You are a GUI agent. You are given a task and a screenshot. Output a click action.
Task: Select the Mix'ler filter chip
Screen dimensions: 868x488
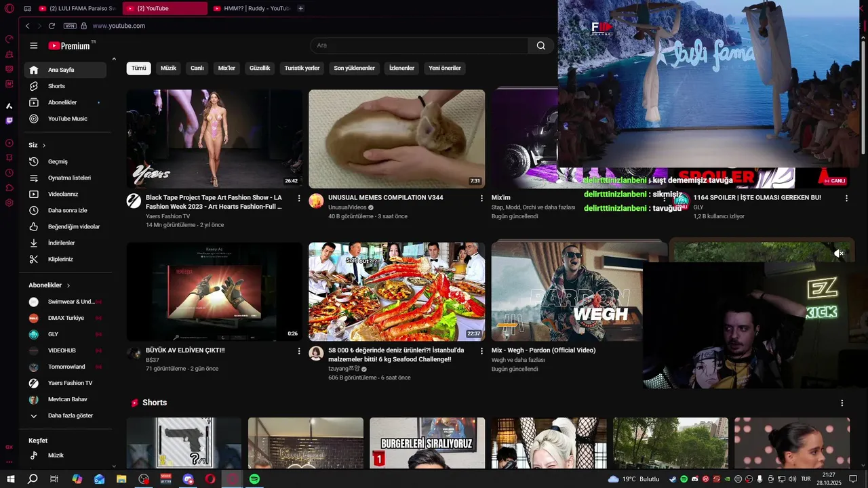(x=226, y=68)
